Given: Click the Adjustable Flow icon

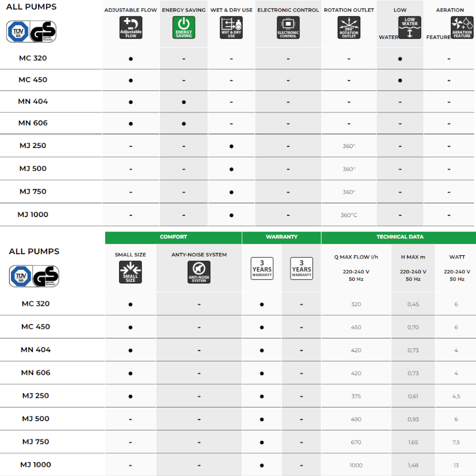Looking at the screenshot, I should pyautogui.click(x=130, y=28).
